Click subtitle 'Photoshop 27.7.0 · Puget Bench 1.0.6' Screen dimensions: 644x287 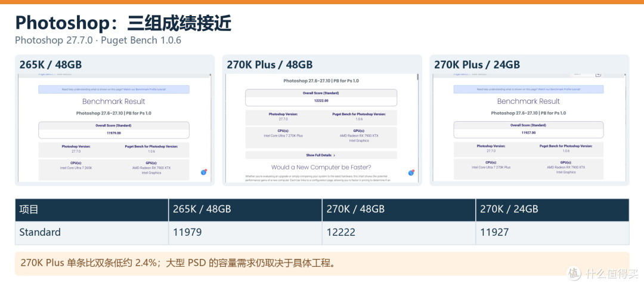pos(98,41)
